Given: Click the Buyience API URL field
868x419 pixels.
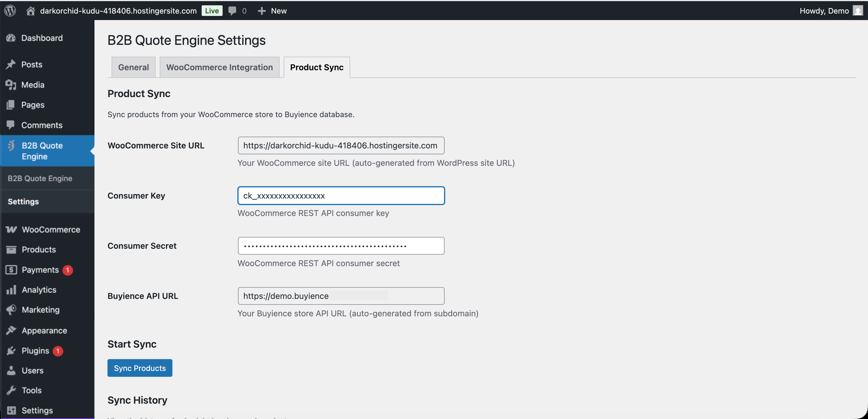Looking at the screenshot, I should click(341, 296).
